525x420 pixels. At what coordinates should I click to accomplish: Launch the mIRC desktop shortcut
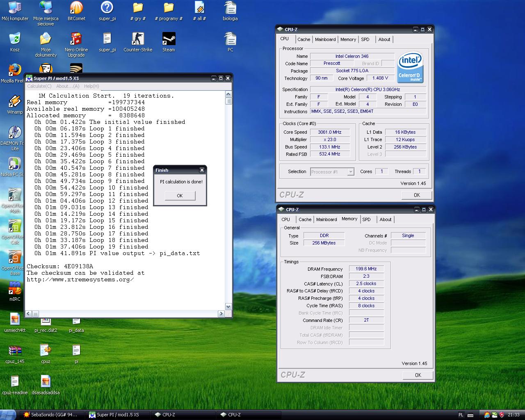15,292
